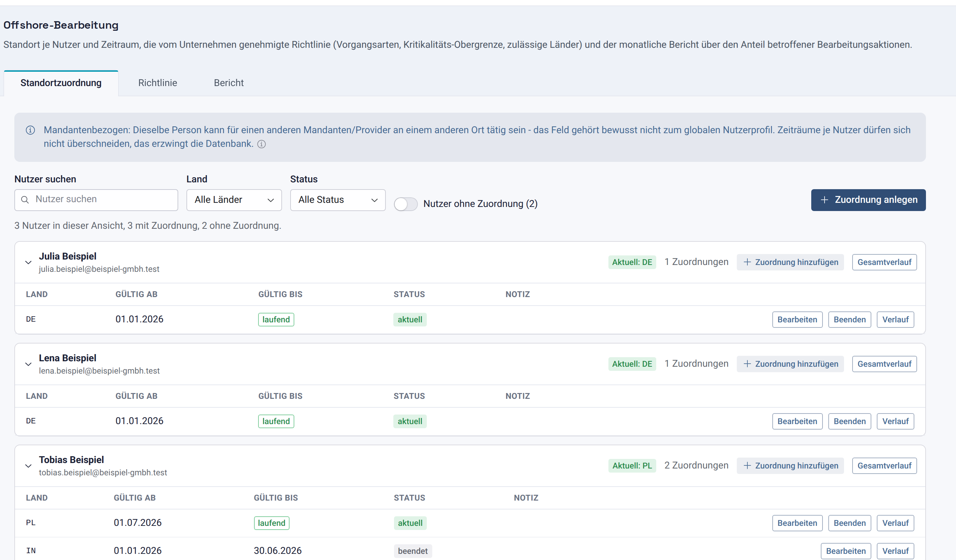Click the info icon after 'Datenbank.'
The height and width of the screenshot is (560, 956).
click(262, 144)
